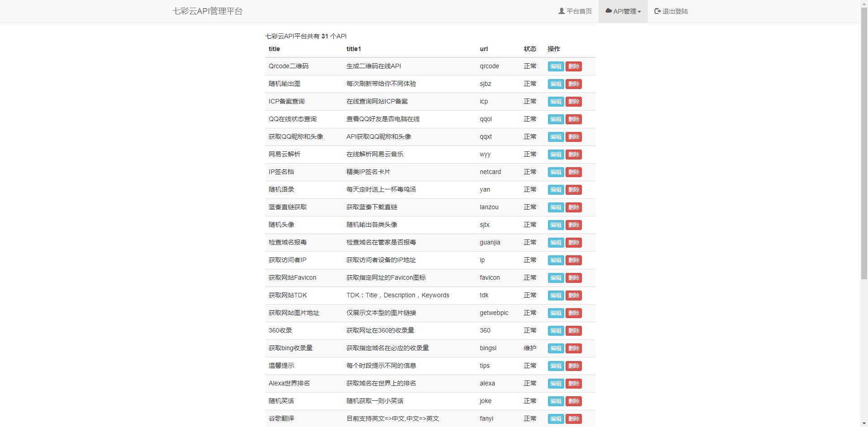
Task: Edit the ICP备案查询 API entry
Action: (x=555, y=102)
